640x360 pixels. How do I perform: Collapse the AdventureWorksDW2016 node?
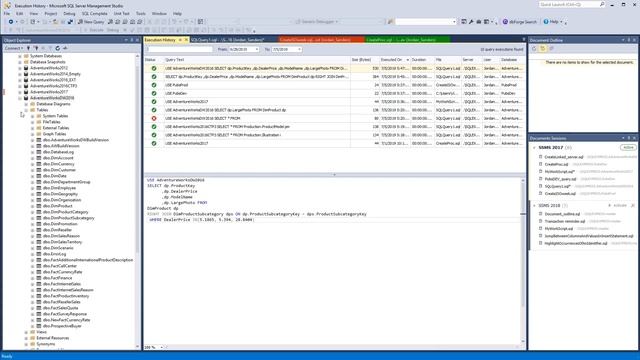20,98
